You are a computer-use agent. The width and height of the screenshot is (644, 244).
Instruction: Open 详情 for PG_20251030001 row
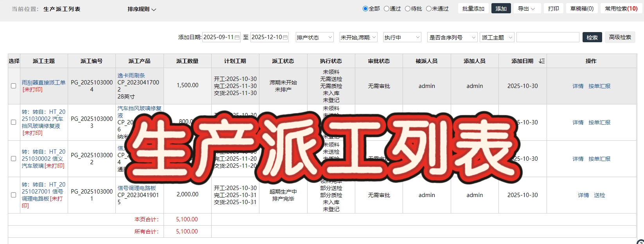click(x=583, y=195)
